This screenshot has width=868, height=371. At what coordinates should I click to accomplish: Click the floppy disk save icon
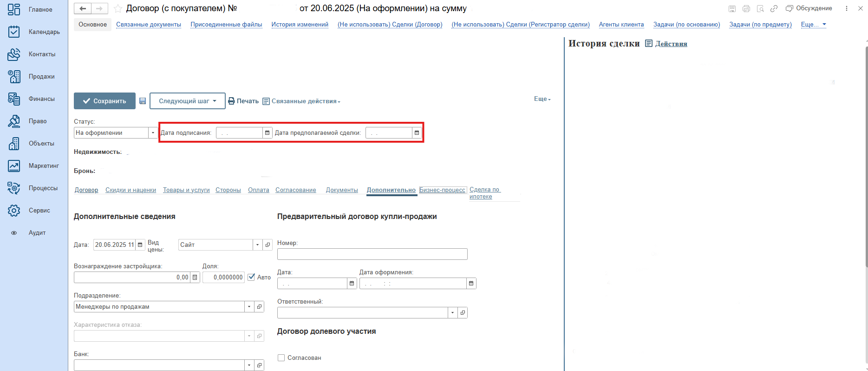(143, 101)
